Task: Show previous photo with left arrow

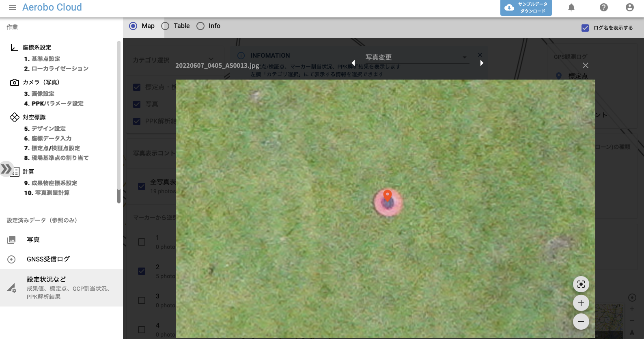Action: 353,63
